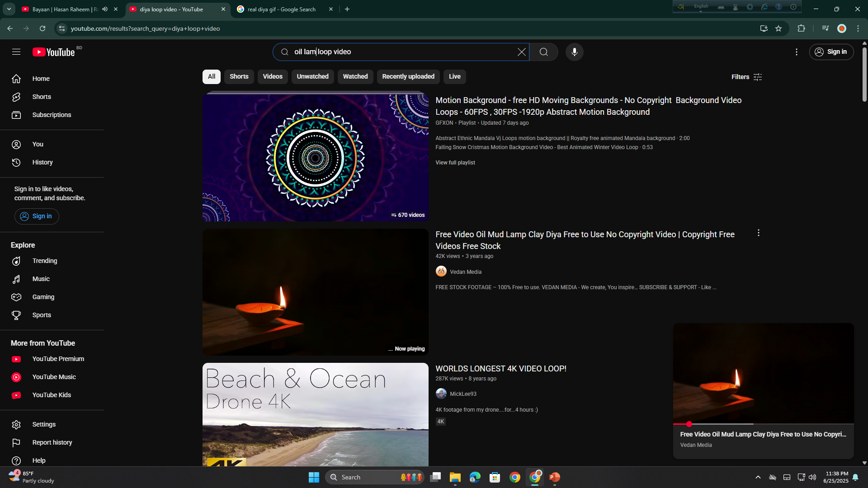Clear the search box with the X icon
868x488 pixels.
521,52
